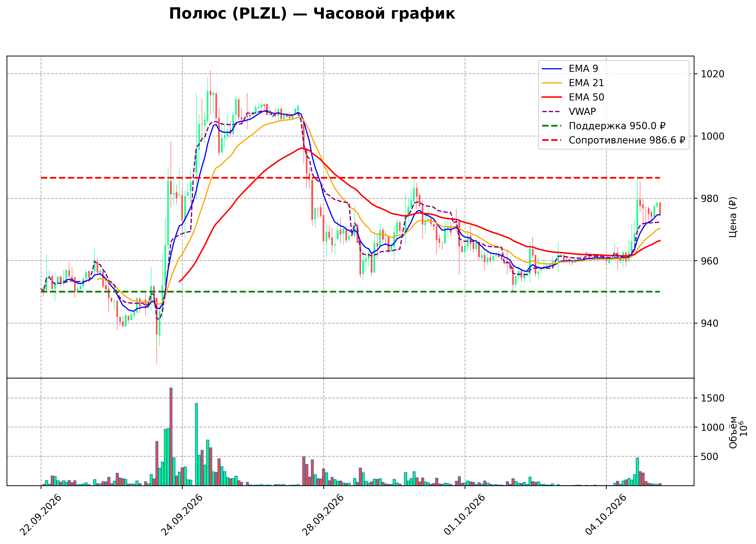This screenshot has width=756, height=544.
Task: Click the "Сопротивление 986.6 ₽" legend entry
Action: [613, 140]
